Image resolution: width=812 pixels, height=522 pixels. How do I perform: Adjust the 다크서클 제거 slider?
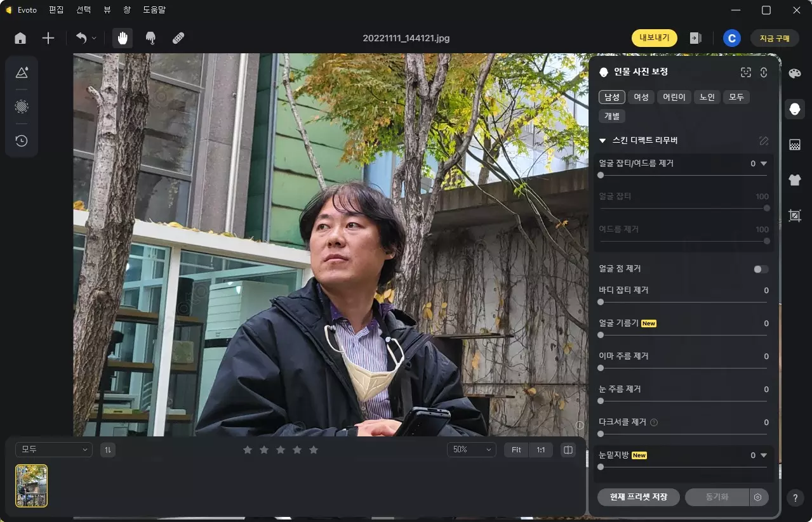click(684, 434)
